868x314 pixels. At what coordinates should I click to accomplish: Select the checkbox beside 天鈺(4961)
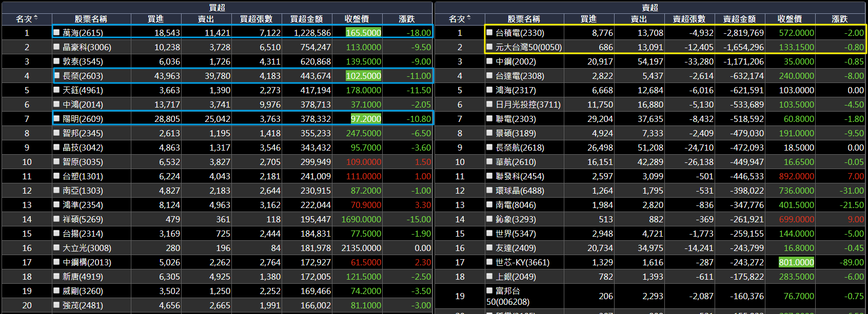point(57,90)
